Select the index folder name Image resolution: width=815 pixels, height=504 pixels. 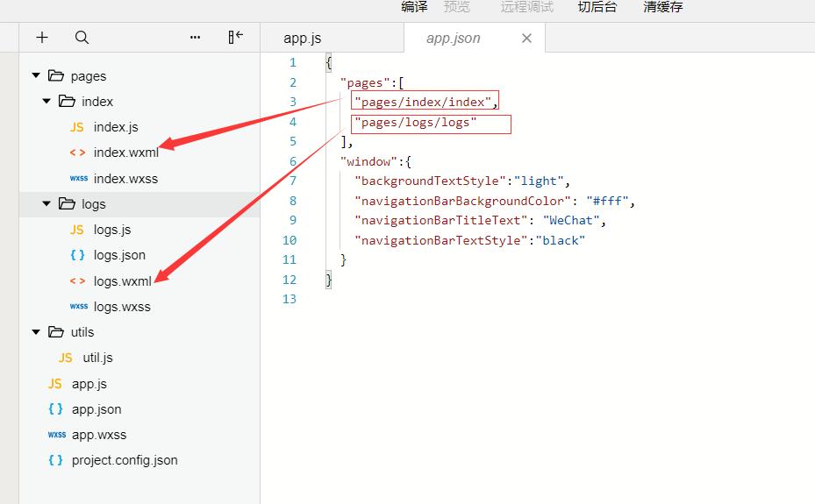(x=97, y=102)
